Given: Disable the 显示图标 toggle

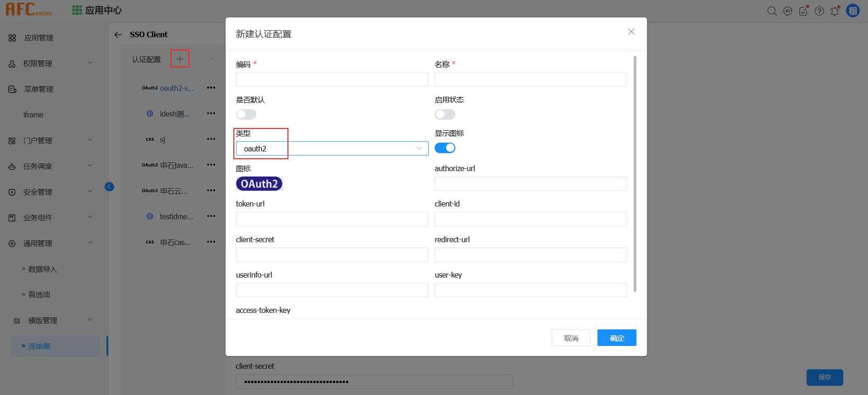Looking at the screenshot, I should coord(445,148).
